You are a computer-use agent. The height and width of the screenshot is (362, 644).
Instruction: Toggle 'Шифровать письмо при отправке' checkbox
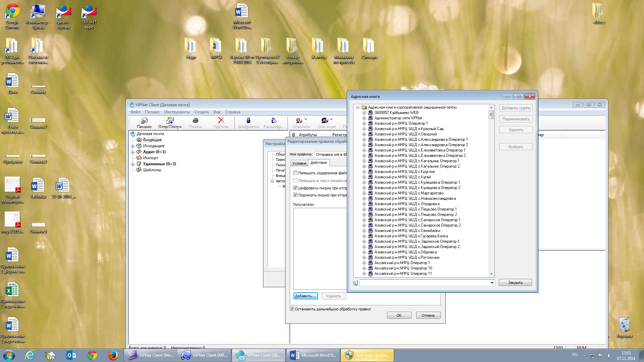(295, 188)
